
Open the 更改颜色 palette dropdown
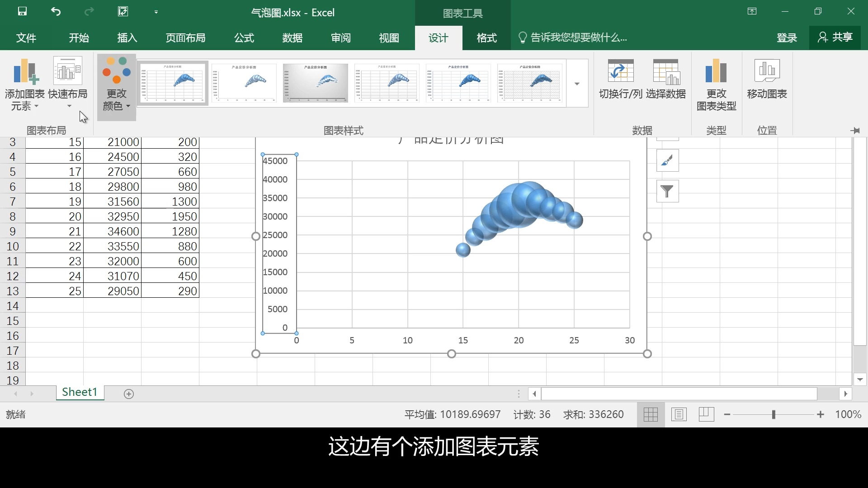[117, 87]
